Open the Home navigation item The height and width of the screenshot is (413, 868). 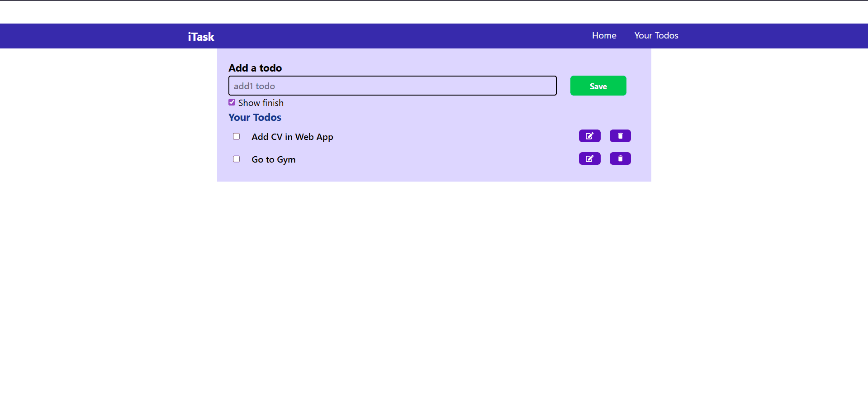click(x=604, y=35)
